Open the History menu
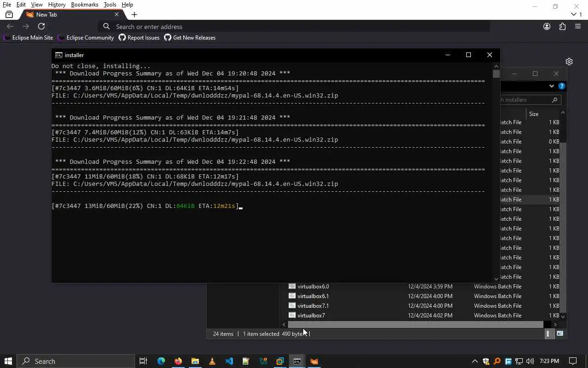 57,5
